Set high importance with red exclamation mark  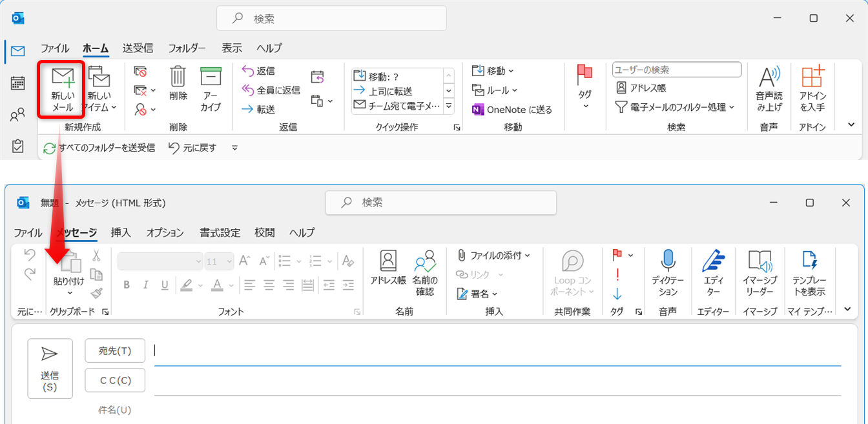[617, 275]
